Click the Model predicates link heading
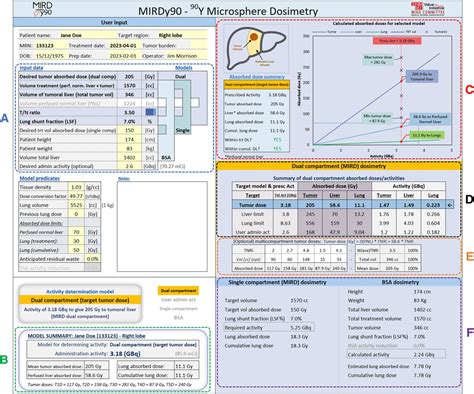474x394 pixels. tap(39, 178)
